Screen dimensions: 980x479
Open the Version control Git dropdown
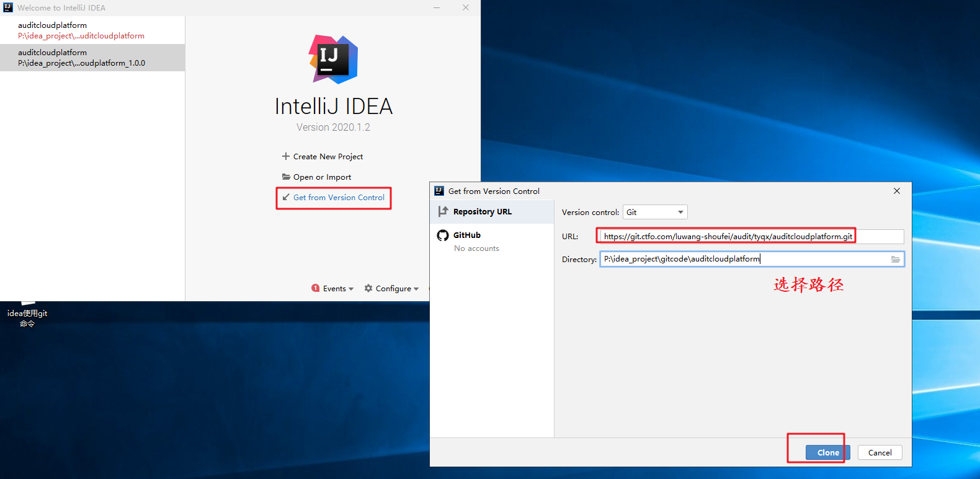[655, 212]
